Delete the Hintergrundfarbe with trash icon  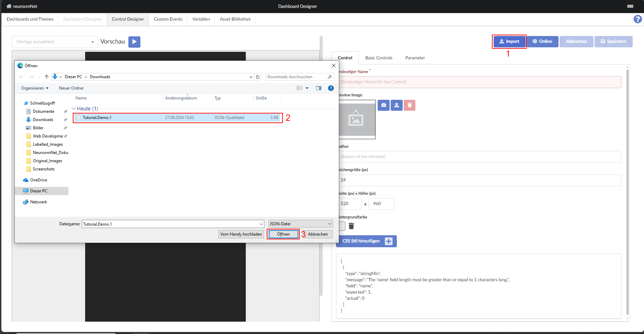pyautogui.click(x=351, y=226)
